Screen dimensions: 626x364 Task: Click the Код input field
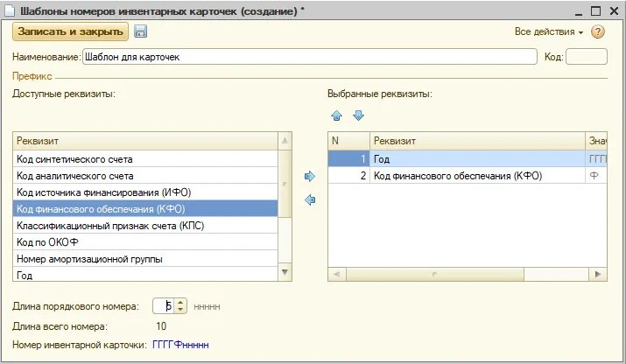click(x=587, y=57)
